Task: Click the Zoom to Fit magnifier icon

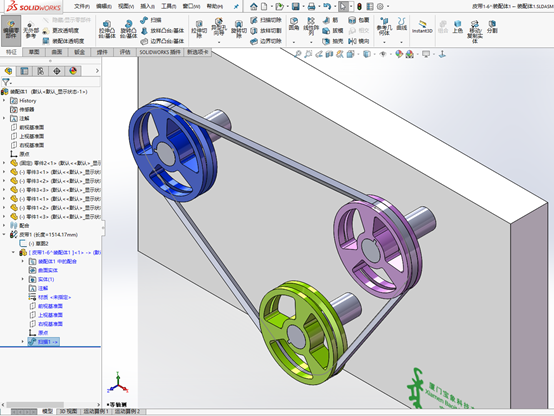Action: coord(298,54)
